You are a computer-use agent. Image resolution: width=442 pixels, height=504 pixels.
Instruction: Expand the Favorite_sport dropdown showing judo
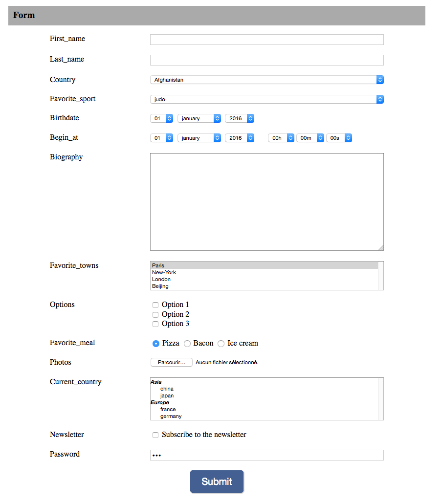[x=266, y=99]
